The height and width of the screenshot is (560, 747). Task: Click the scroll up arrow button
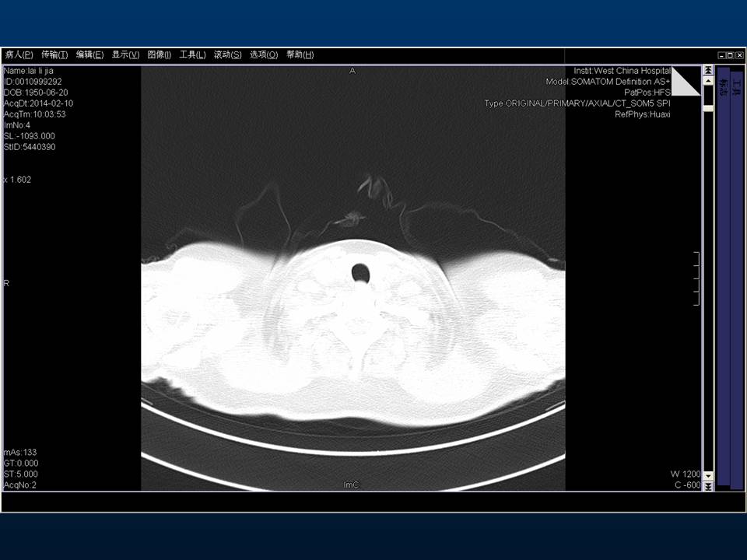pos(708,80)
